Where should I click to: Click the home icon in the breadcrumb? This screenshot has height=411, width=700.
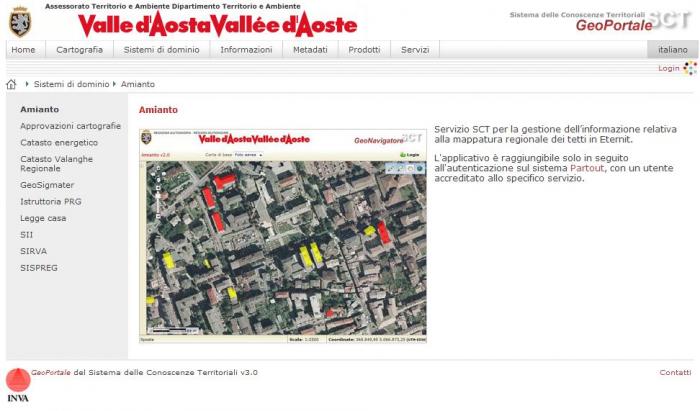11,84
